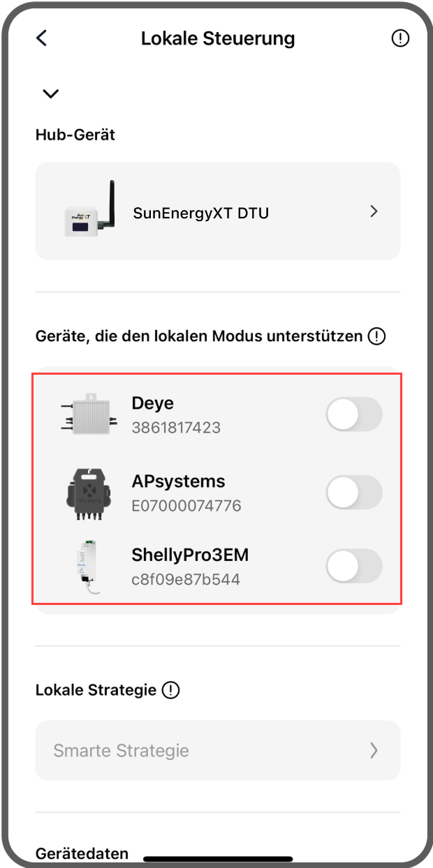Screen dimensions: 433x868
Task: Open the Smarte Strategie selector
Action: pos(217,751)
